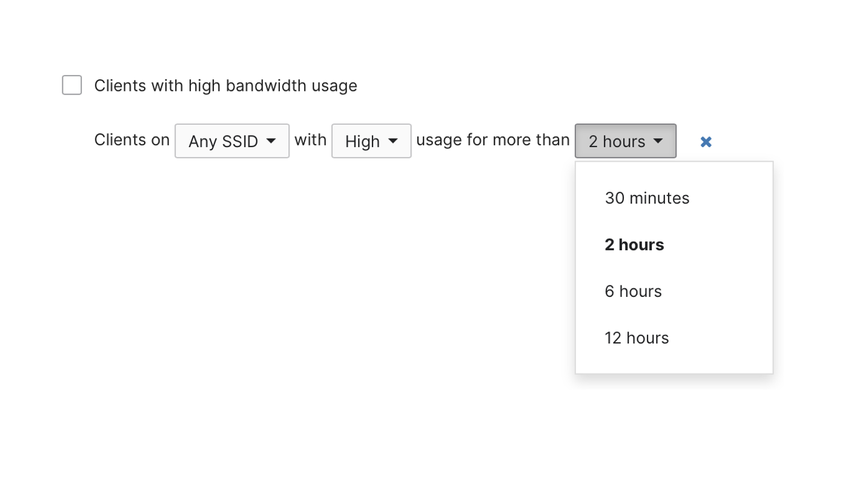Pick 6 hours from the duration list
854x504 pixels.
click(x=633, y=291)
